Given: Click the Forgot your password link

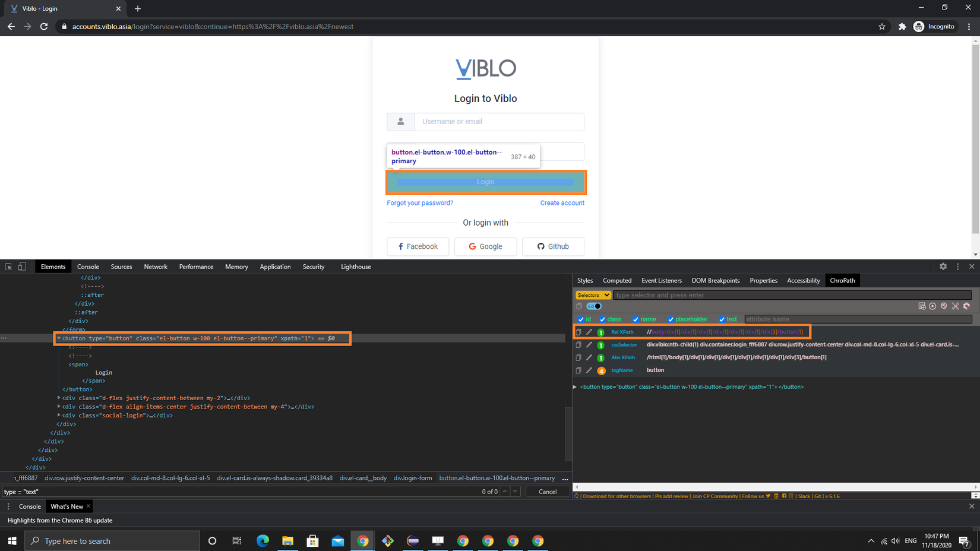Looking at the screenshot, I should coord(420,203).
